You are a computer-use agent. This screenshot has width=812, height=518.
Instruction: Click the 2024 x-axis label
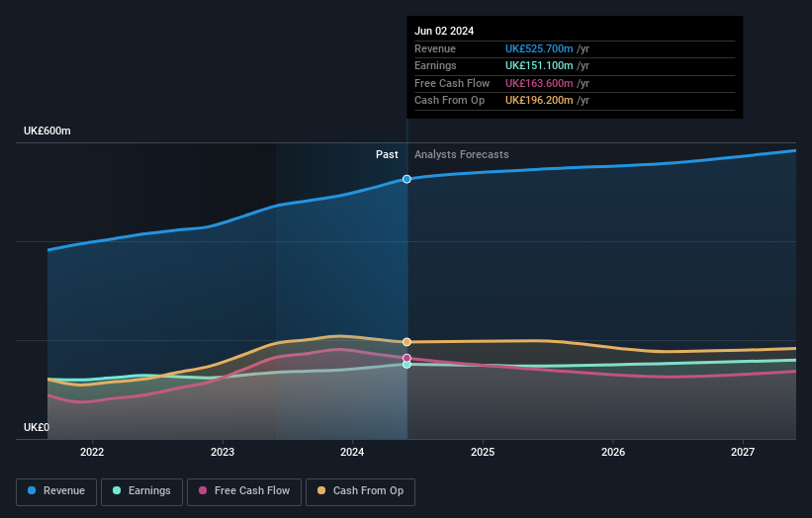[x=352, y=453]
